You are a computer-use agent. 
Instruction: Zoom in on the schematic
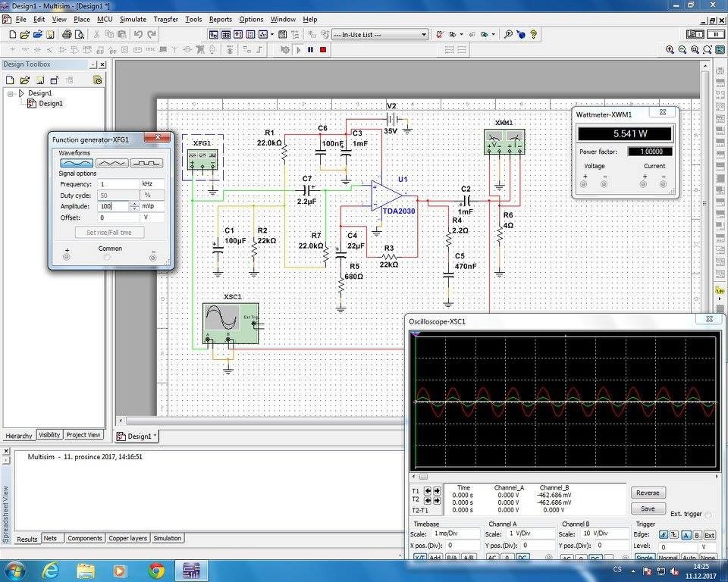670,50
